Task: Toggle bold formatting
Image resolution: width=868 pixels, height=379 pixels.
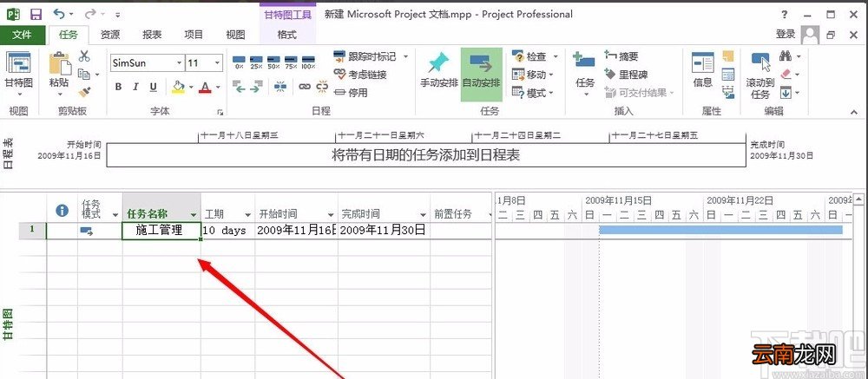Action: (118, 87)
